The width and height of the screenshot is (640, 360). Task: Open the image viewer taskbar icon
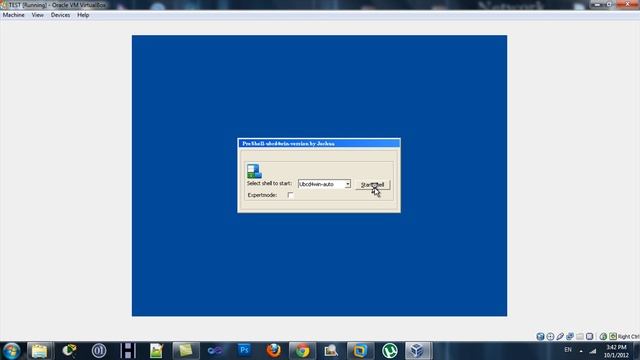tap(331, 351)
